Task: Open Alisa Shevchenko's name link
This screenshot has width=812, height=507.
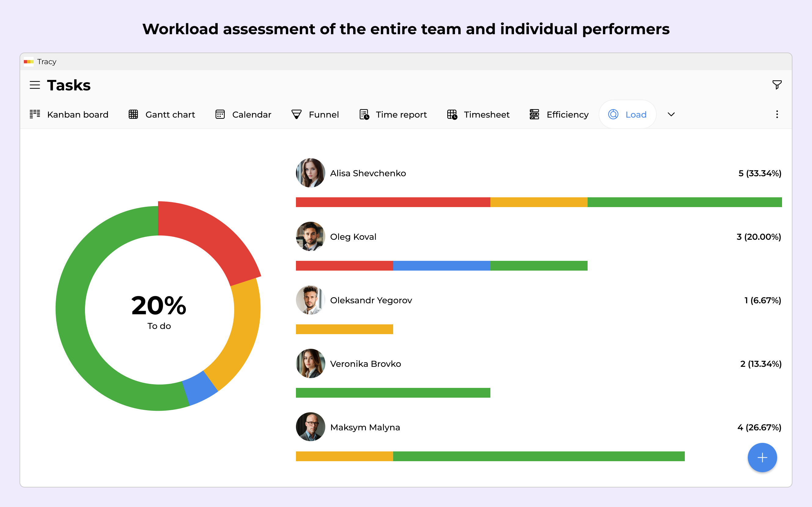Action: tap(368, 173)
